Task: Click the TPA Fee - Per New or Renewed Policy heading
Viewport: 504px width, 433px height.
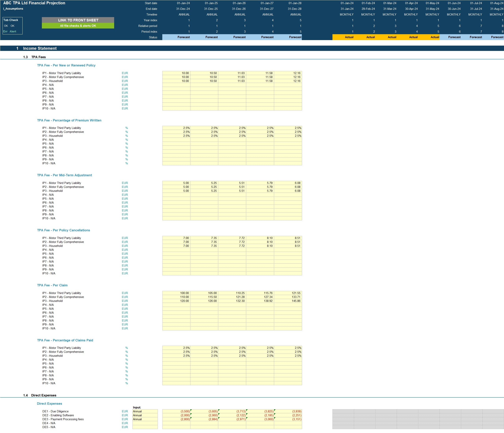Action: click(x=66, y=65)
